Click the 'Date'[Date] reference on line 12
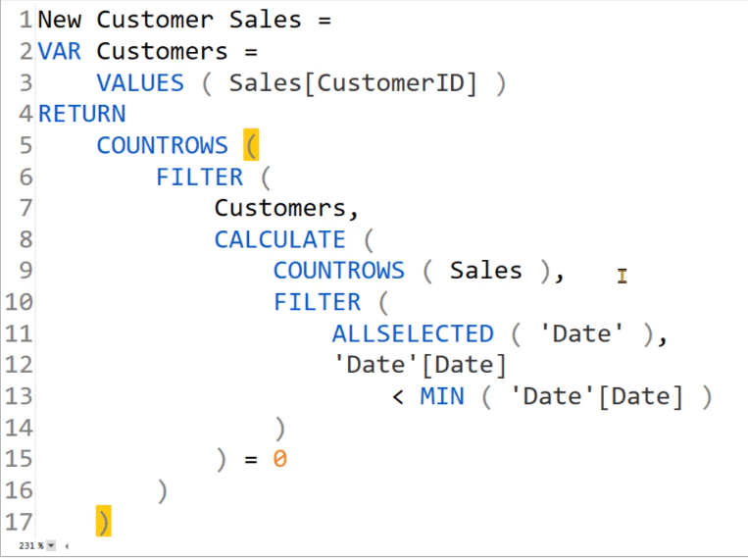The height and width of the screenshot is (560, 748). click(x=420, y=365)
